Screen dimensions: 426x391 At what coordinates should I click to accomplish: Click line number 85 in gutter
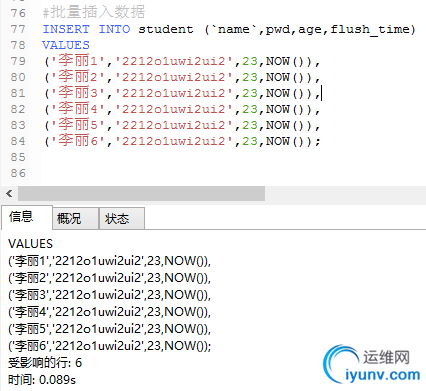point(18,157)
